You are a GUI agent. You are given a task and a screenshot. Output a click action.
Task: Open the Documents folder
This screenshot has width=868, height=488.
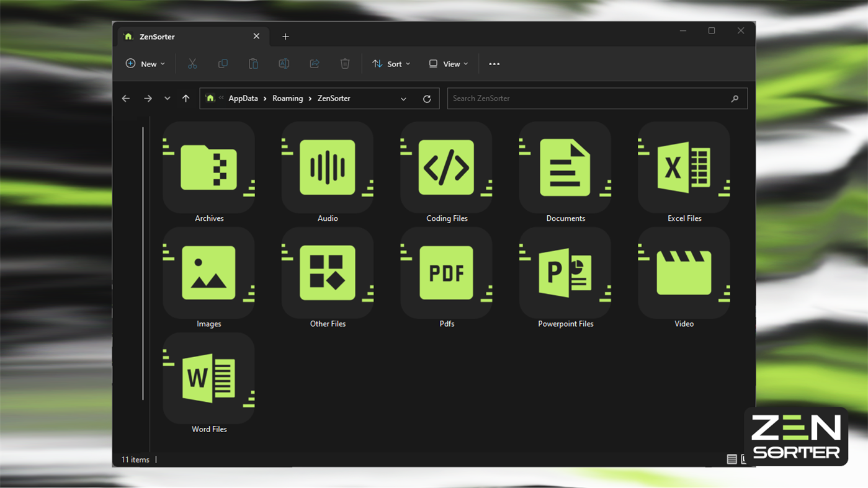click(x=565, y=167)
